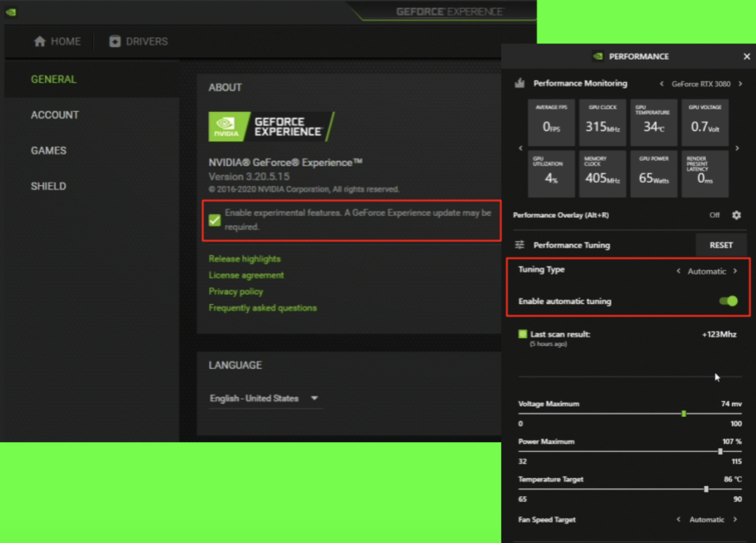
Task: Click the NVIDIA logo in the title bar
Action: click(10, 12)
